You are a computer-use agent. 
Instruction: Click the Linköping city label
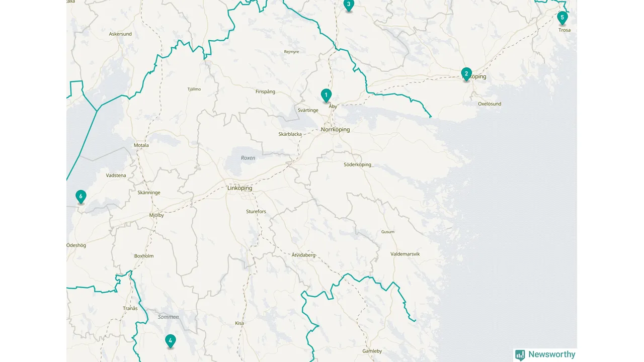(240, 189)
